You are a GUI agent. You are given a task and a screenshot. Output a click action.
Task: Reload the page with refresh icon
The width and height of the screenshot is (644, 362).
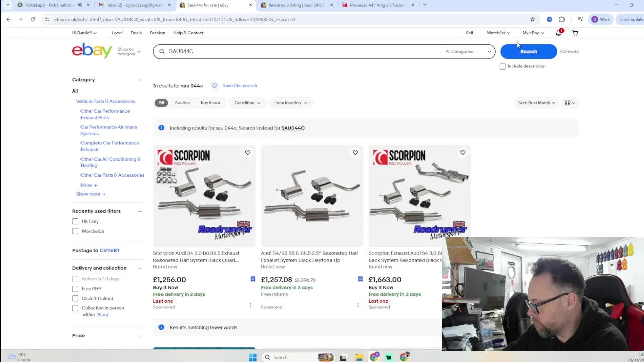[33, 19]
